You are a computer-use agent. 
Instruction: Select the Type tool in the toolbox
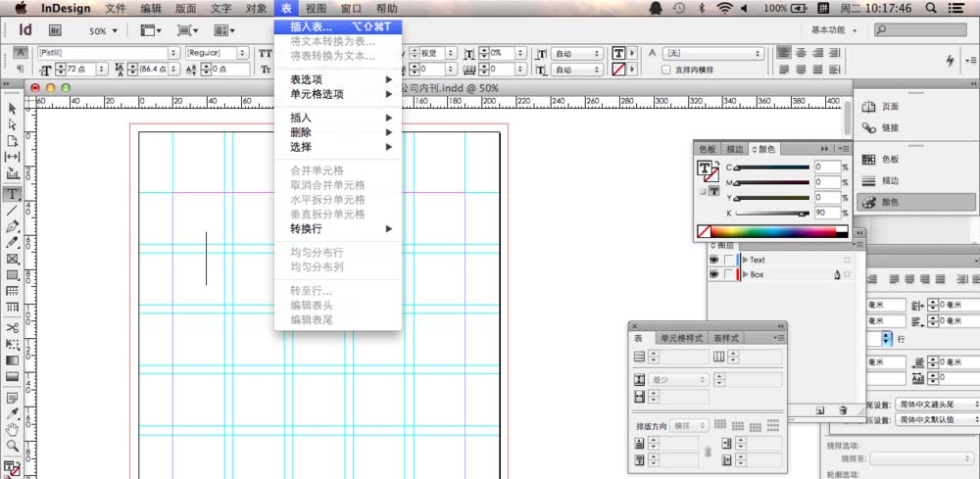[13, 194]
